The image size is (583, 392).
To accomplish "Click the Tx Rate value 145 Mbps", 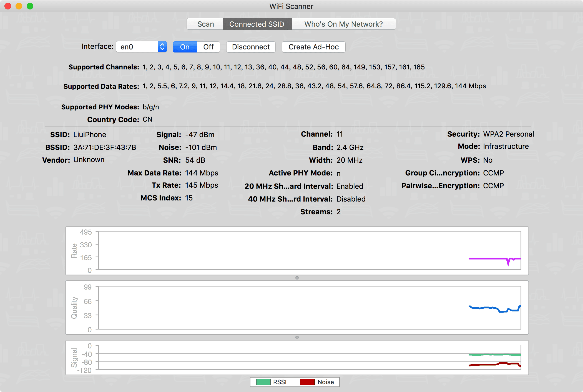I will 202,185.
